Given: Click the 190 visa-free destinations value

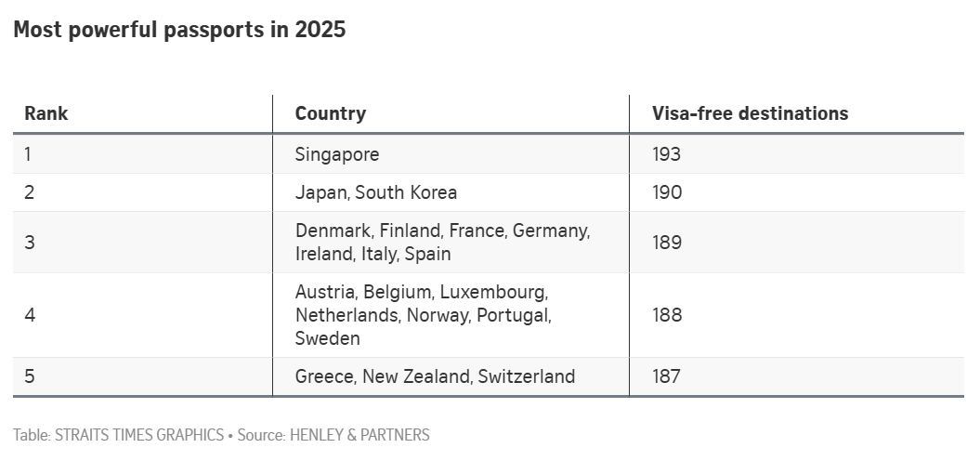Looking at the screenshot, I should pos(667,192).
